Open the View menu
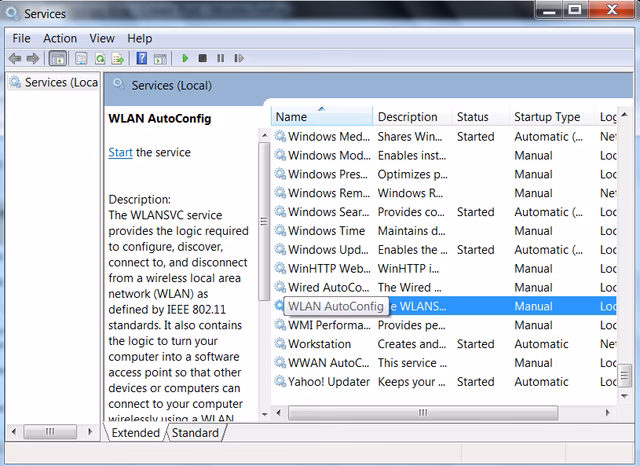The height and width of the screenshot is (466, 640). coord(102,38)
